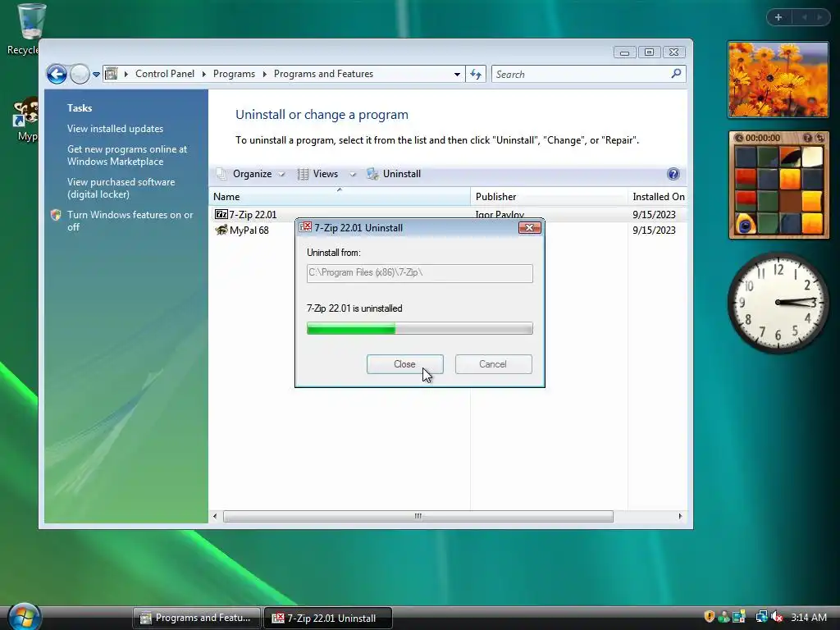Click the Views toolbar button

click(x=319, y=174)
